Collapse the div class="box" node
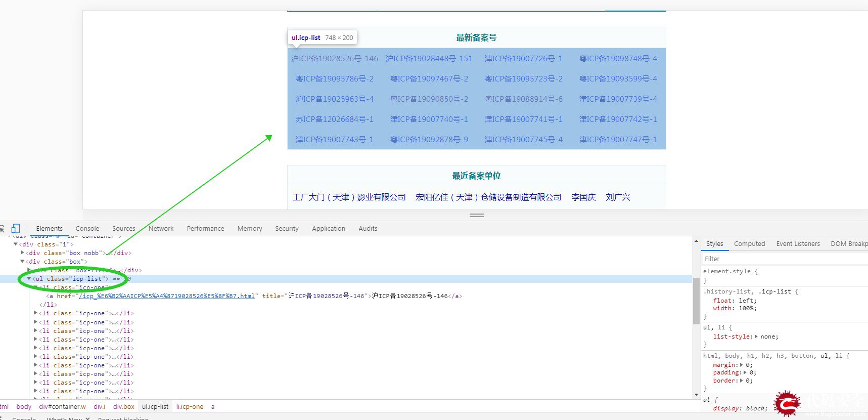868x420 pixels. pos(22,262)
